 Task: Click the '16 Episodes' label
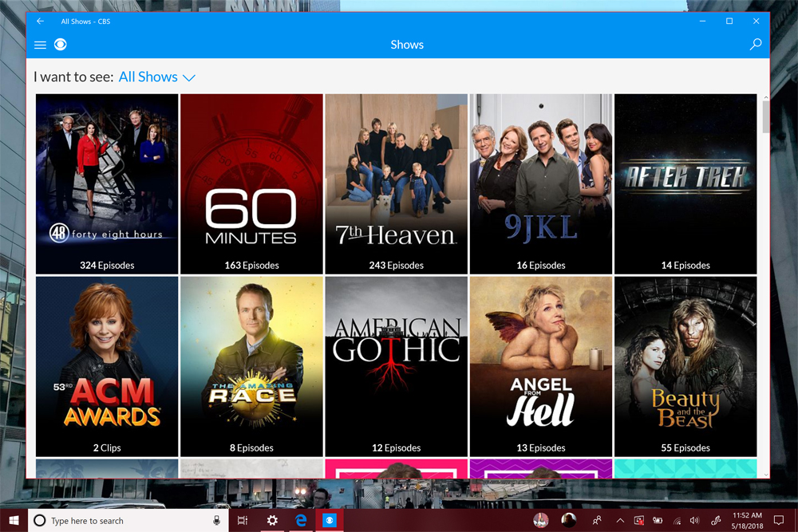tap(540, 266)
